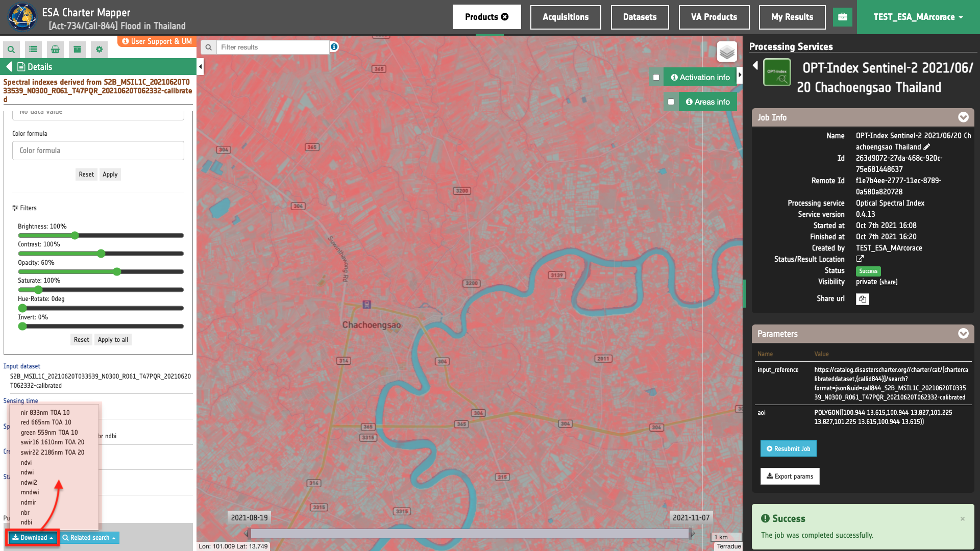Switch to the Datasets tab
This screenshot has height=551, width=980.
point(640,17)
